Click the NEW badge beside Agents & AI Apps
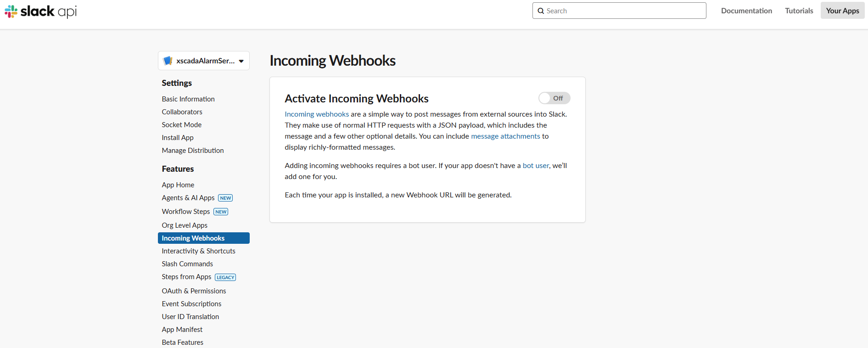This screenshot has width=868, height=348. point(225,198)
